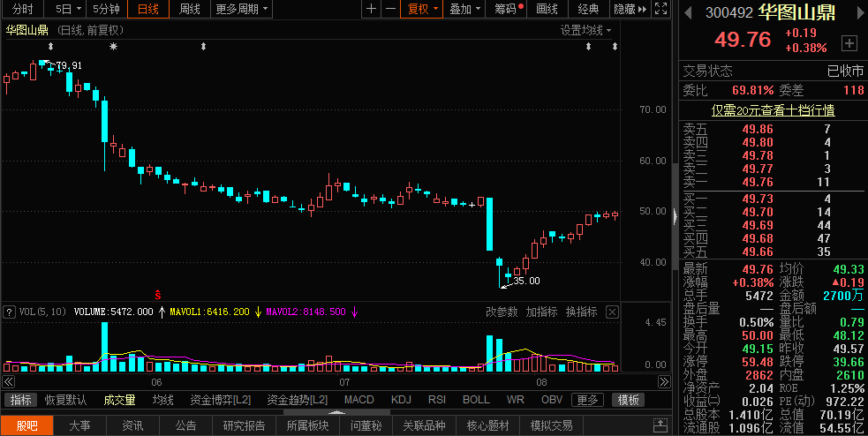Screen dimensions: 868x436
Task: Open 叠加 overlay dropdown
Action: pyautogui.click(x=464, y=9)
